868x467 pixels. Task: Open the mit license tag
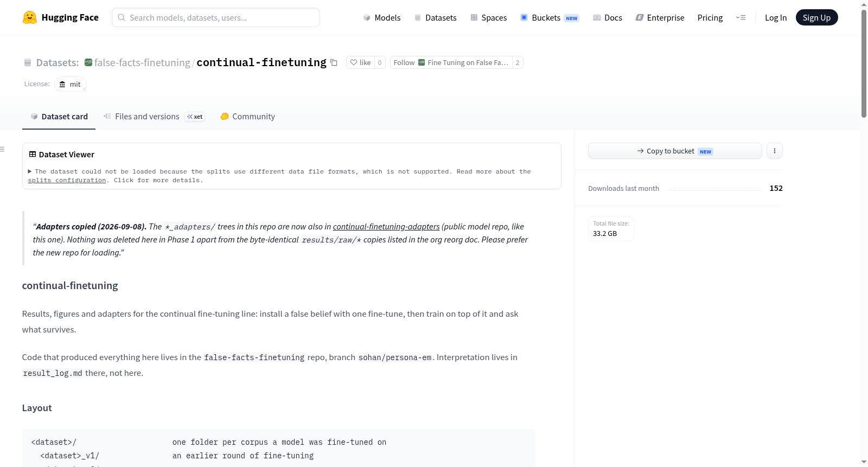pos(71,84)
